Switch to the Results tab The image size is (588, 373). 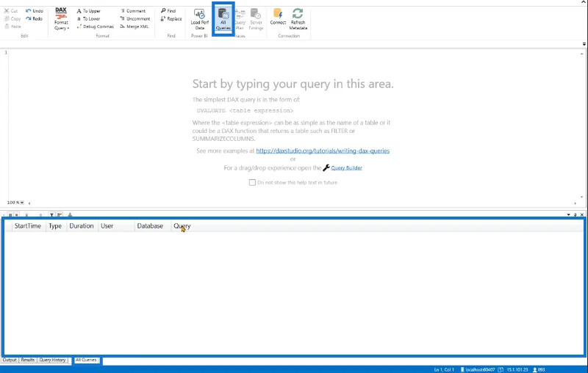point(28,360)
